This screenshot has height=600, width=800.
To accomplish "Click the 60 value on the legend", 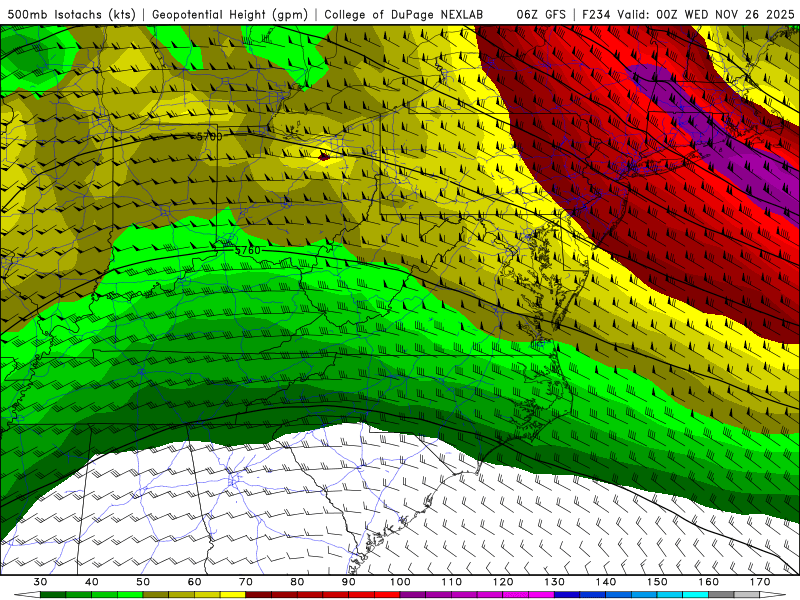I will click(x=194, y=582).
